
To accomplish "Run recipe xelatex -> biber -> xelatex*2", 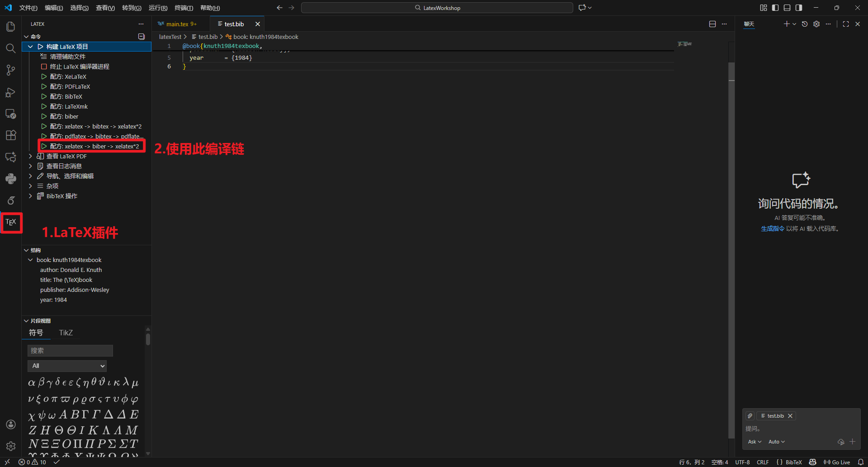I will [94, 146].
